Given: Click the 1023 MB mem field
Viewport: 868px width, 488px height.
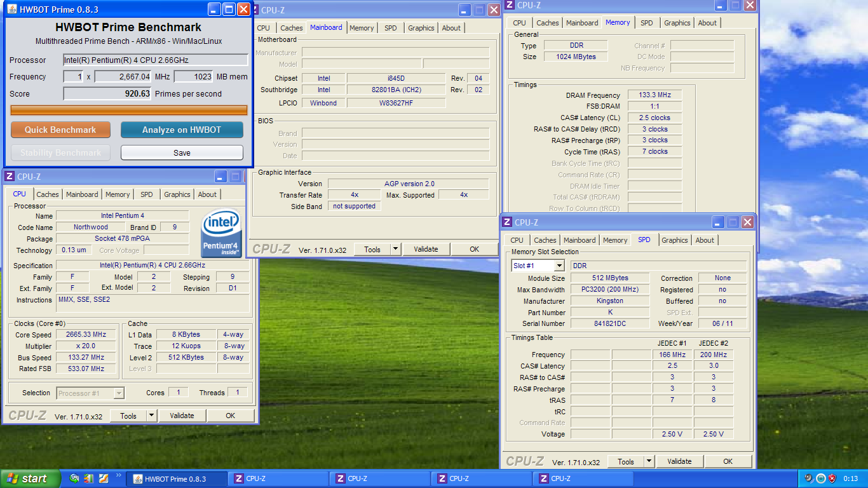Looking at the screenshot, I should [x=193, y=76].
